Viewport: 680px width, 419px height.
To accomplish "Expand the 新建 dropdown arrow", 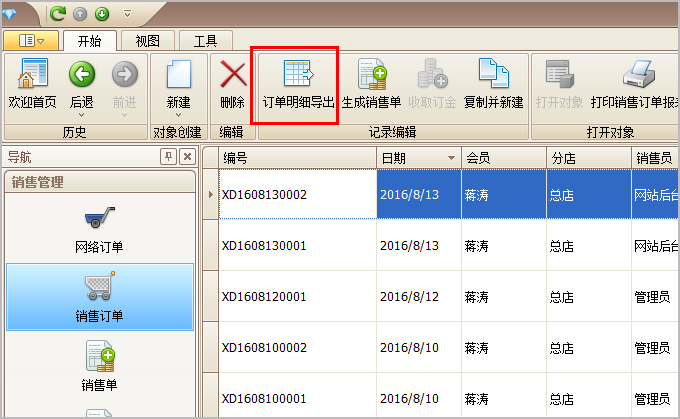I will click(179, 115).
